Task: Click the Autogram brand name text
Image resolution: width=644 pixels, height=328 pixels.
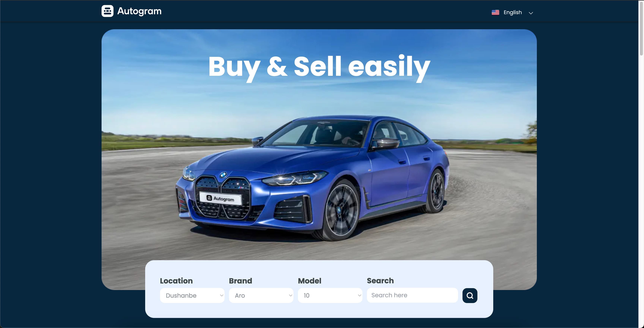Action: (x=139, y=11)
